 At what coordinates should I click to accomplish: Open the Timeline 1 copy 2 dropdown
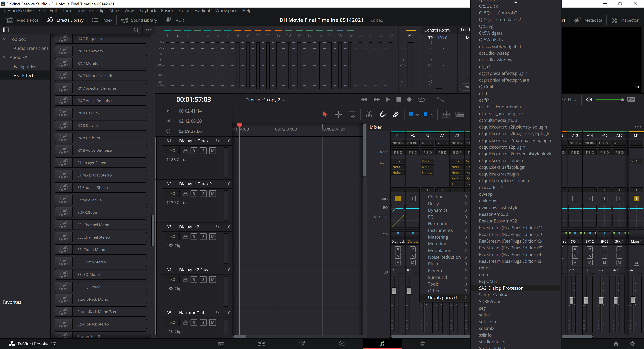click(x=265, y=100)
